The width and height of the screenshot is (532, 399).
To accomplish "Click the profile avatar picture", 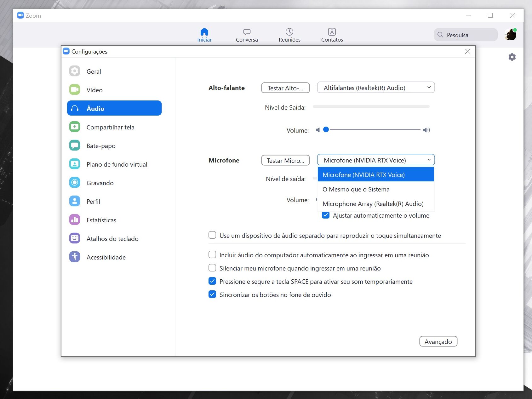I will [x=510, y=35].
